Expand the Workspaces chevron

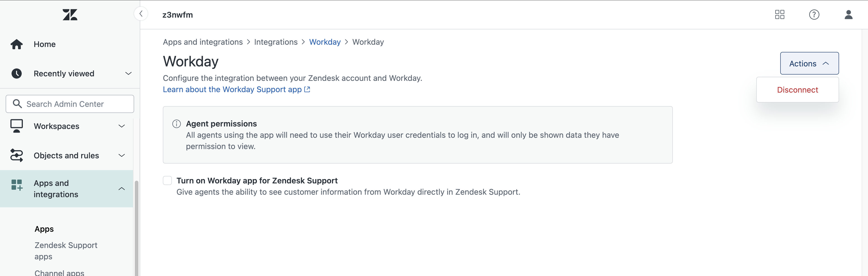(122, 126)
